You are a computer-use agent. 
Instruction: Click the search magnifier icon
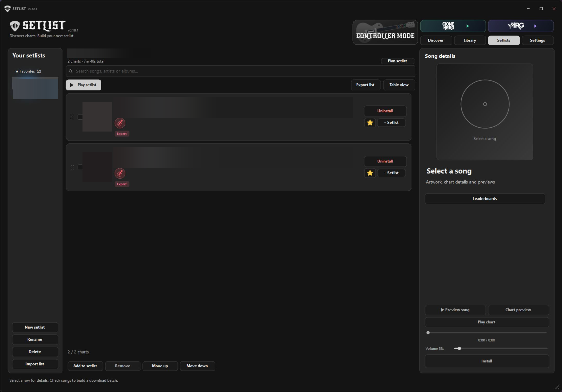point(71,71)
